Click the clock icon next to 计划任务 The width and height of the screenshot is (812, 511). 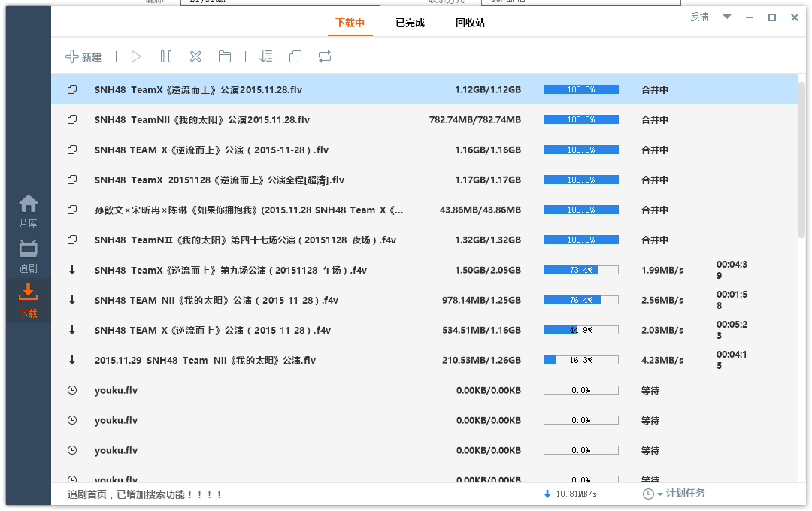click(x=648, y=494)
